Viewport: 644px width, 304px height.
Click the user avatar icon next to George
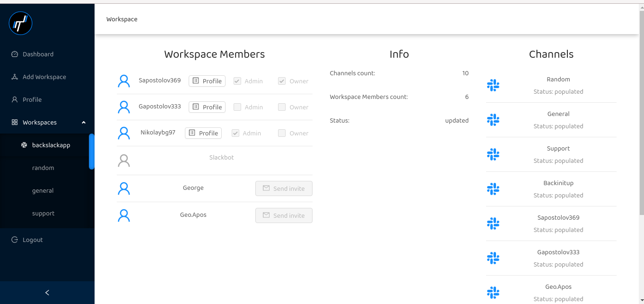124,188
